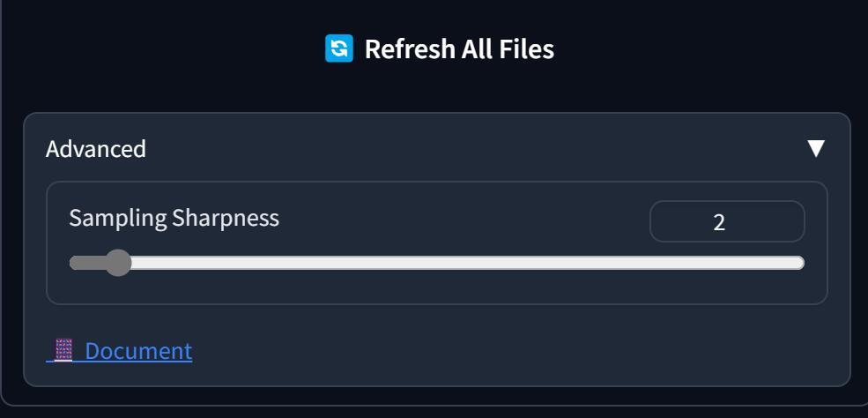Click the Sampling Sharpness label text
Screen dimensions: 868x418
coord(174,218)
